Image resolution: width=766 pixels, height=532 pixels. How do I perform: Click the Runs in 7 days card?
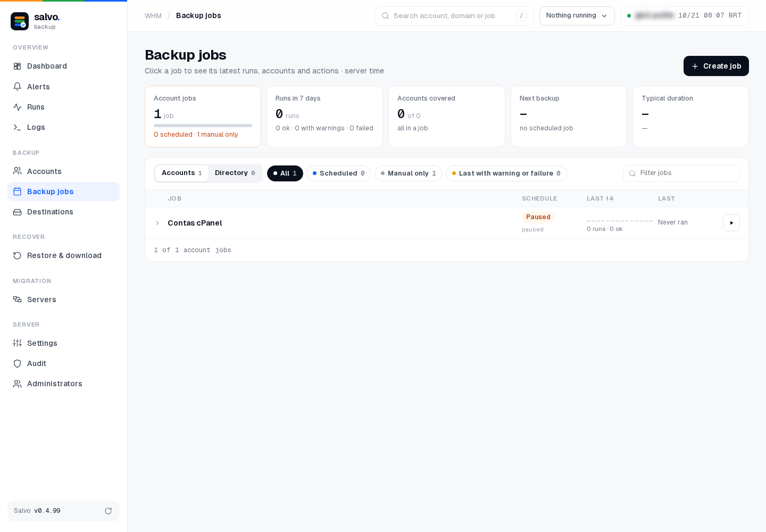(x=324, y=117)
